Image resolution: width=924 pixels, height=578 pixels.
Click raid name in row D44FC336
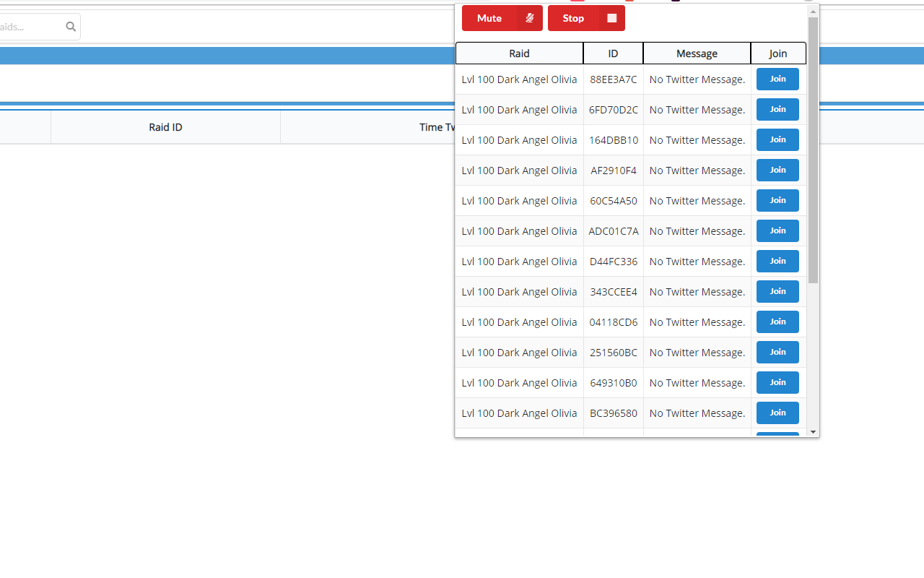click(519, 262)
